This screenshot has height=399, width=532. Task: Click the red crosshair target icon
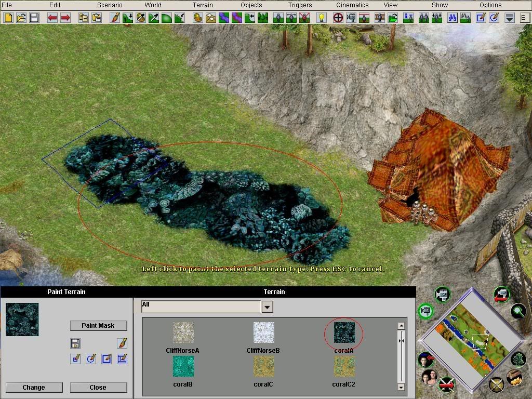[x=338, y=18]
